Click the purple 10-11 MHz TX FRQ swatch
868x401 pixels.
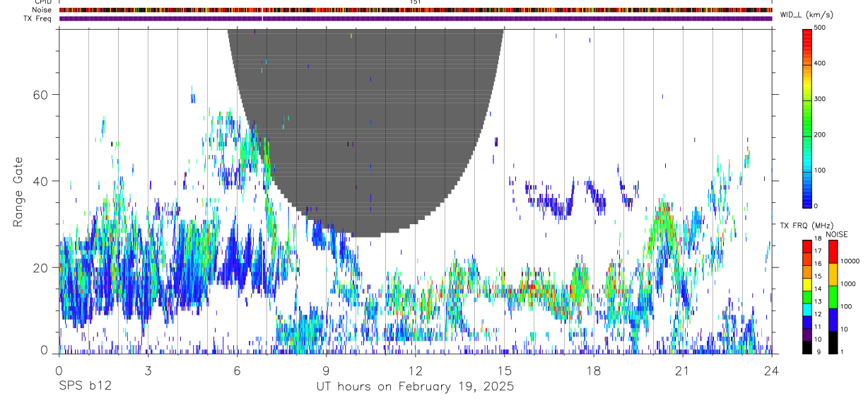[x=807, y=334]
